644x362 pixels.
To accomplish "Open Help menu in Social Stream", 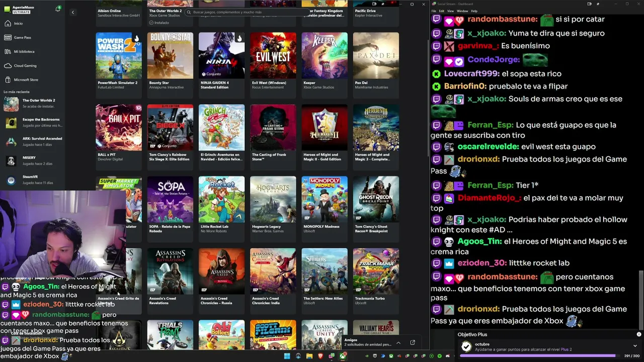I will 474,11.
